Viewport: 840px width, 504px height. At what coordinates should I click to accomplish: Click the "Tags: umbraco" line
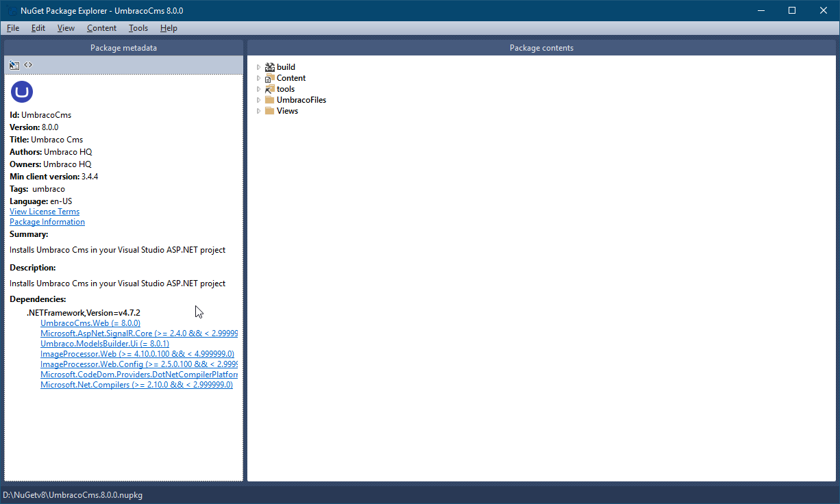click(x=37, y=189)
